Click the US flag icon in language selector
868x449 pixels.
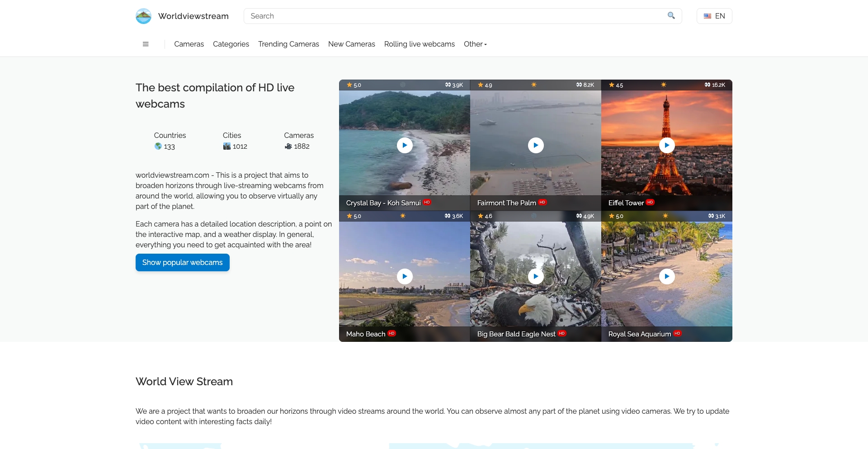point(707,16)
